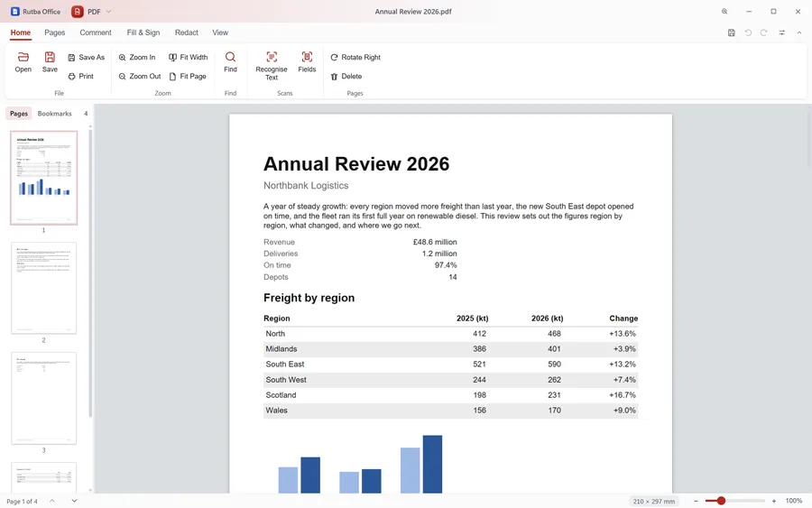The width and height of the screenshot is (812, 508).
Task: Click the 210 × 297 mm page size
Action: tap(653, 502)
